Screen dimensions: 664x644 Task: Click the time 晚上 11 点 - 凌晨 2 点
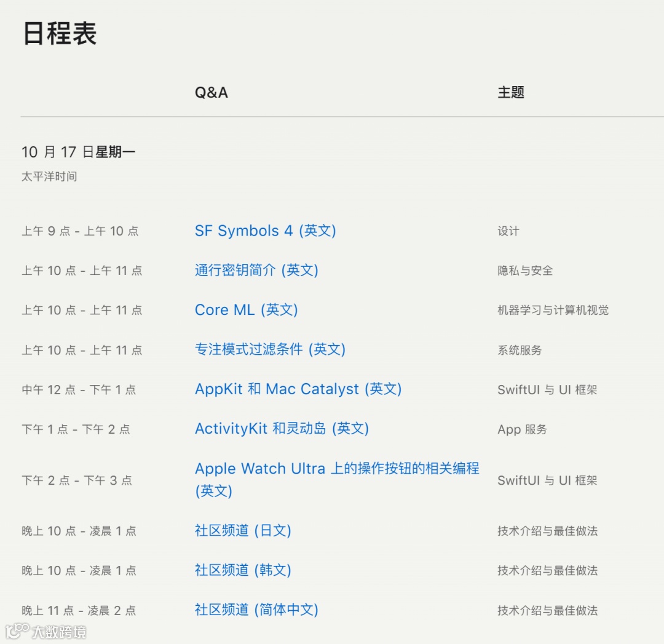[79, 611]
